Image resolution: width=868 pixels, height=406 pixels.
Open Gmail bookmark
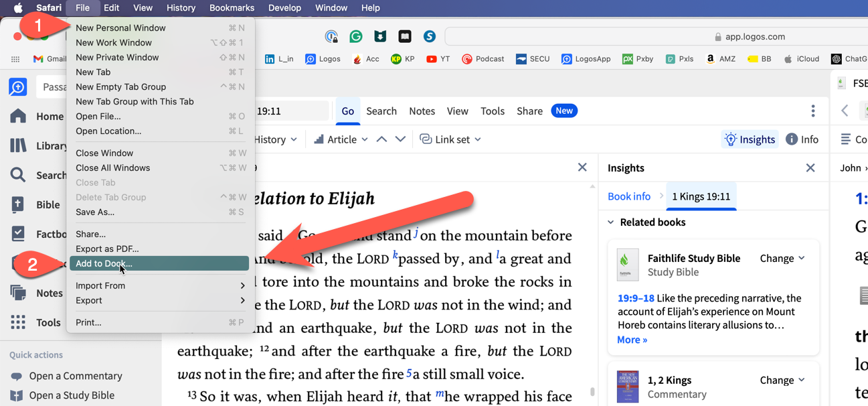pyautogui.click(x=50, y=59)
